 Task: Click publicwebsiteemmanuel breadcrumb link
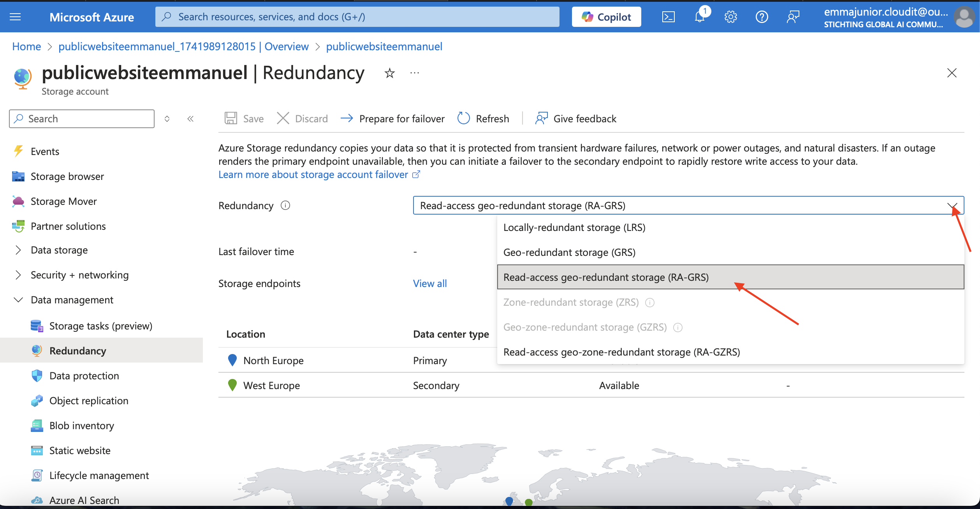(384, 46)
